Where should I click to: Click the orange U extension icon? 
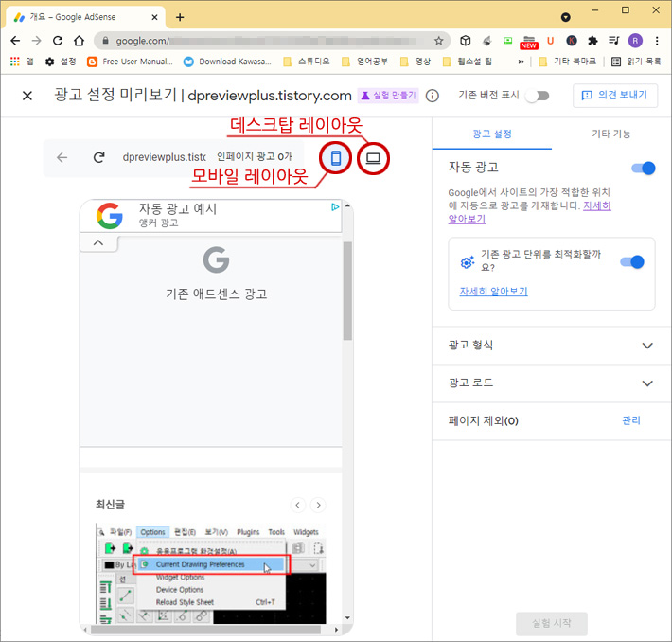pyautogui.click(x=550, y=41)
